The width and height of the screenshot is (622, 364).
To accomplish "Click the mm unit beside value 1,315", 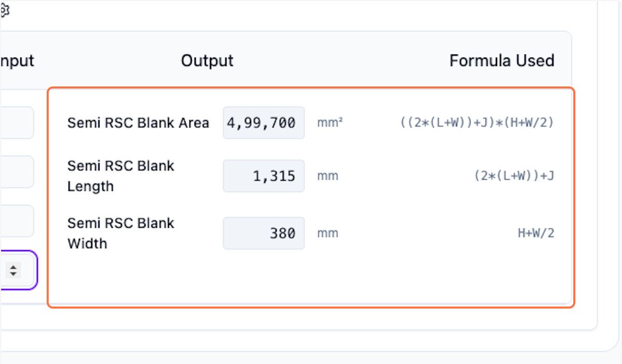I will click(328, 176).
